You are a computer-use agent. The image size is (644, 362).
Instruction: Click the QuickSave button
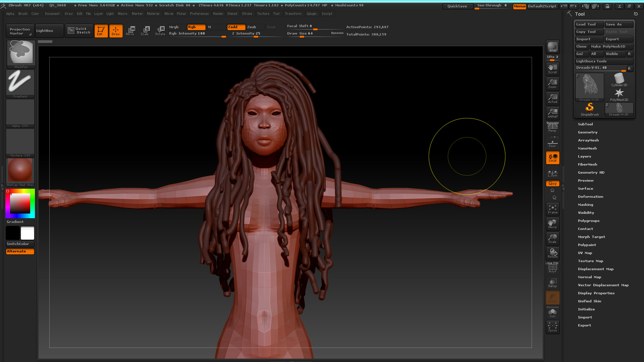point(457,6)
